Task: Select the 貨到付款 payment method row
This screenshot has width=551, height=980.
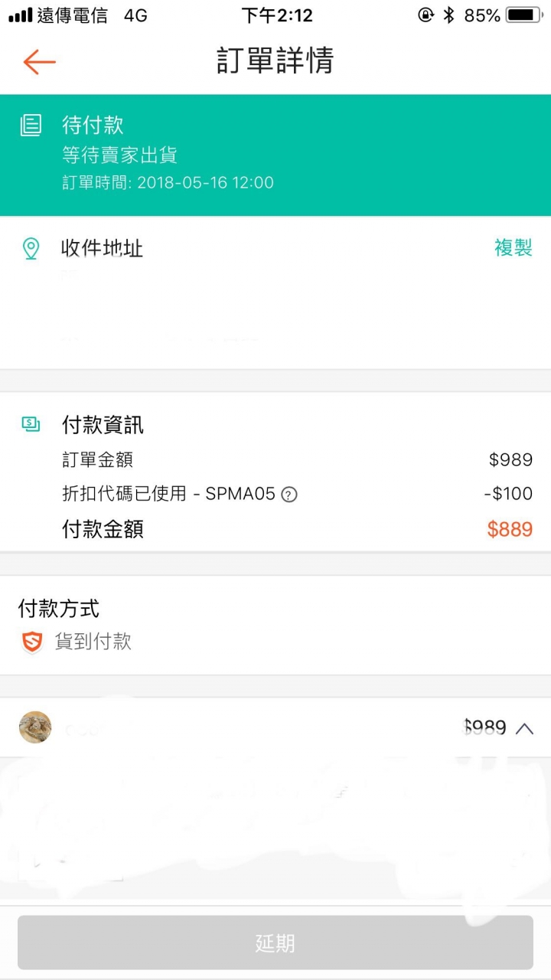Action: 275,642
